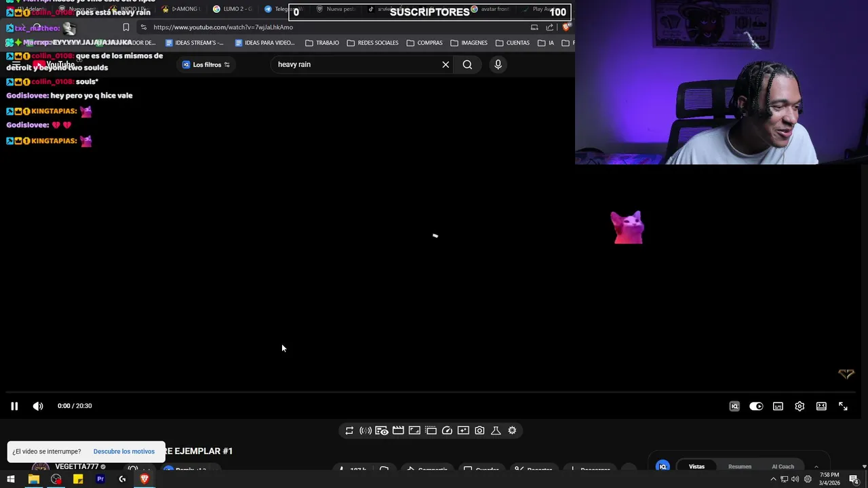Share the page via the address bar icon
Image resolution: width=868 pixels, height=488 pixels.
coord(549,27)
